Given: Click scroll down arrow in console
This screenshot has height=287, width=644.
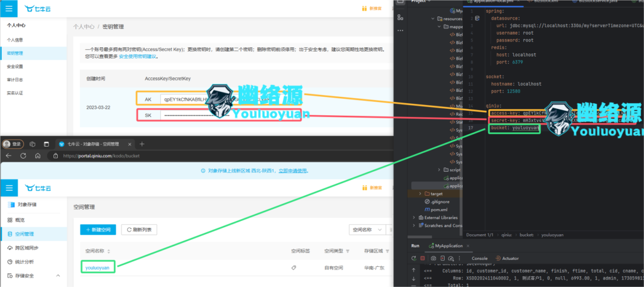Looking at the screenshot, I should click(x=414, y=278).
